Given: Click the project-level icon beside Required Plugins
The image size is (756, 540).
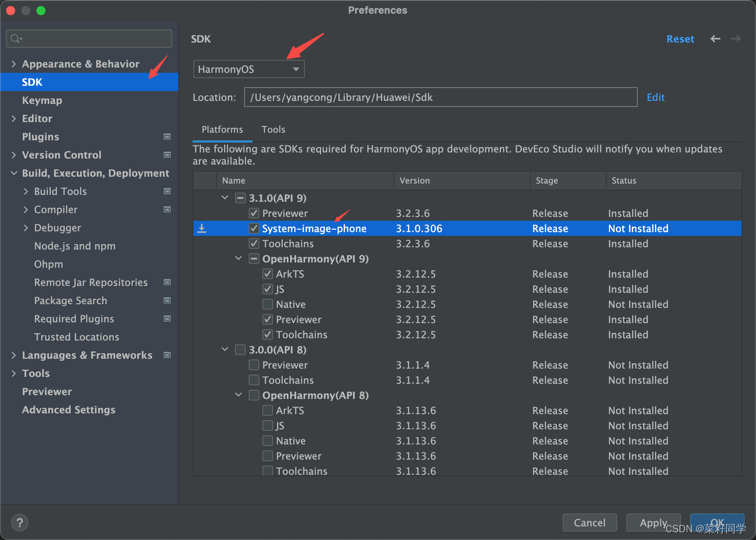Looking at the screenshot, I should pyautogui.click(x=167, y=319).
